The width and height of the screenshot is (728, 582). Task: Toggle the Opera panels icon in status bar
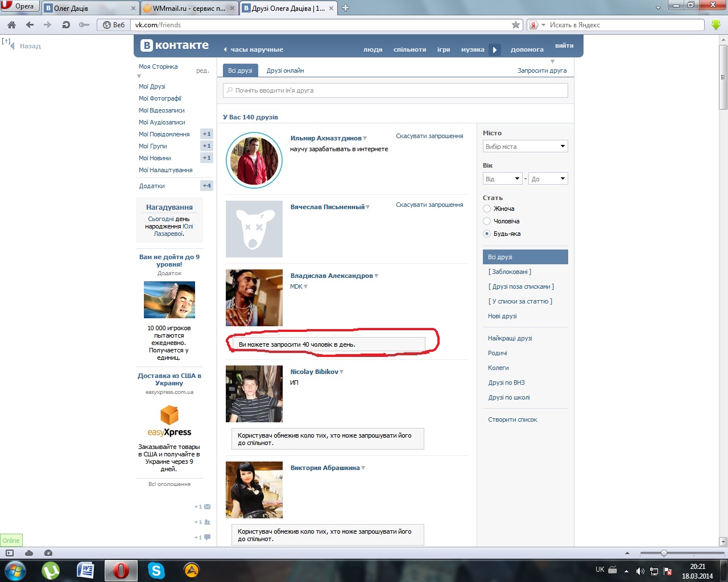(10, 553)
